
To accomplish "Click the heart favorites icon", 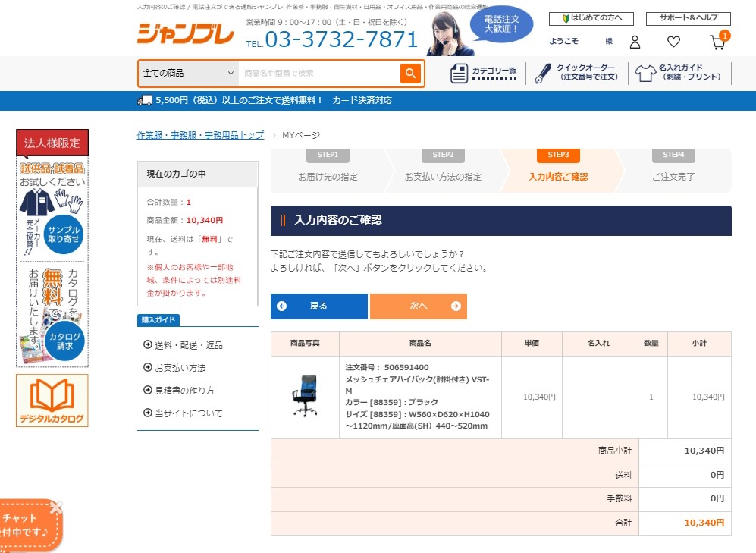I will click(673, 42).
